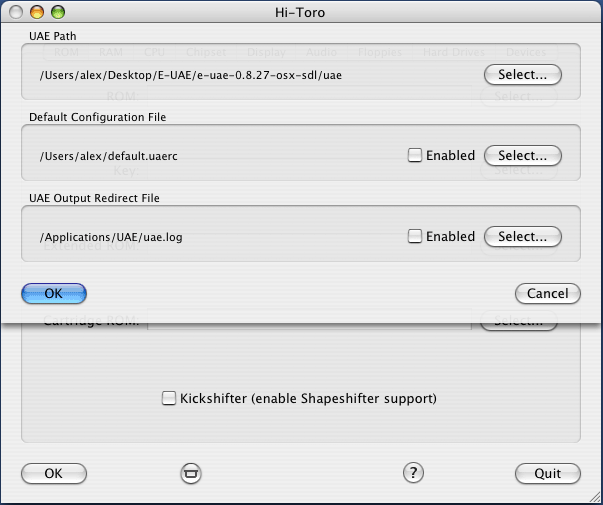Click the UAE path text /Users/alex/Desktop/E-UAE

pos(191,75)
